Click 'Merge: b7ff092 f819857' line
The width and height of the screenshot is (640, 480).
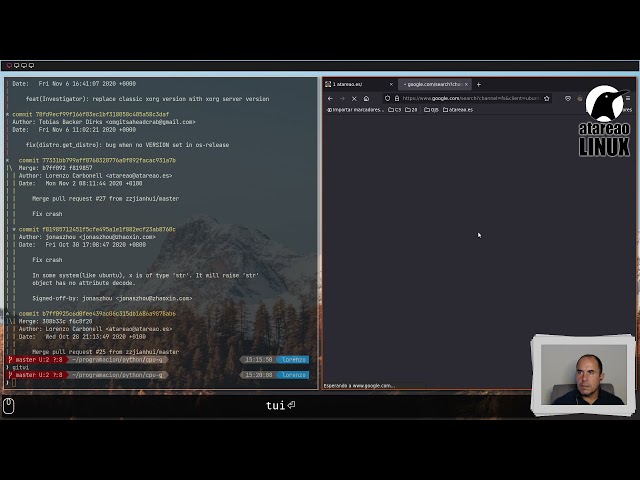[x=56, y=168]
